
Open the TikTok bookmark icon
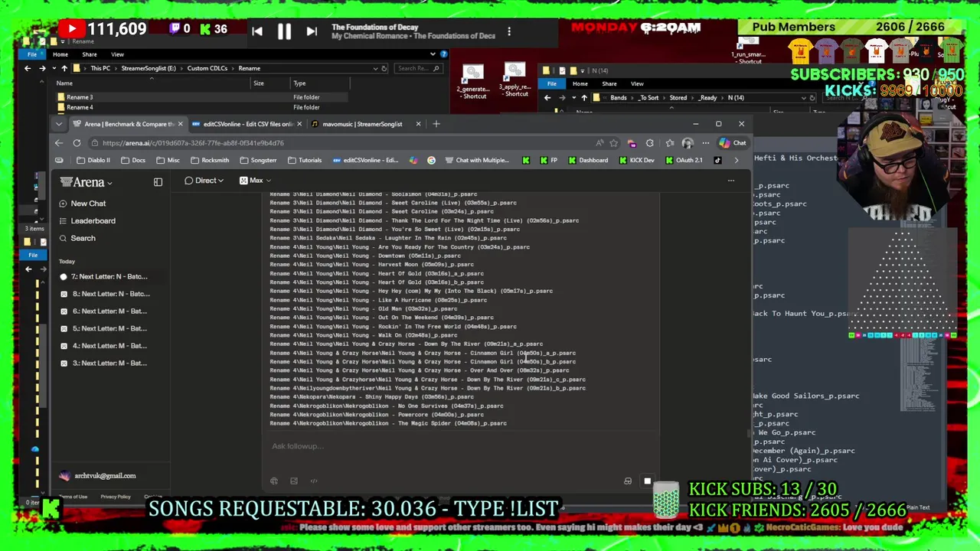click(x=717, y=161)
